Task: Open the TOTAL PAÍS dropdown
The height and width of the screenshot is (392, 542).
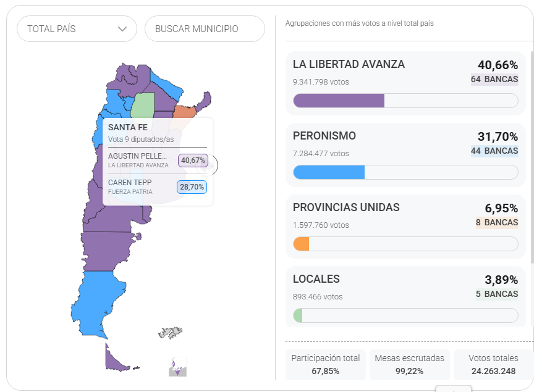Action: coord(77,29)
